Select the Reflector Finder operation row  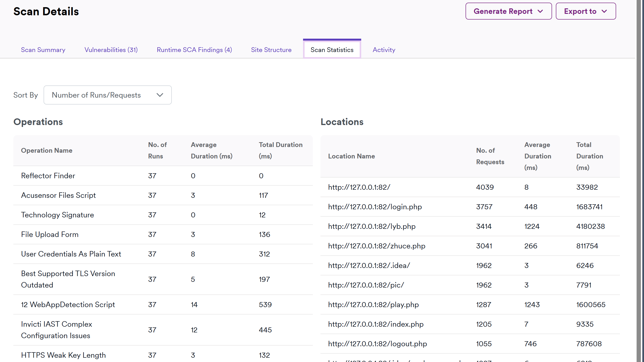point(48,176)
